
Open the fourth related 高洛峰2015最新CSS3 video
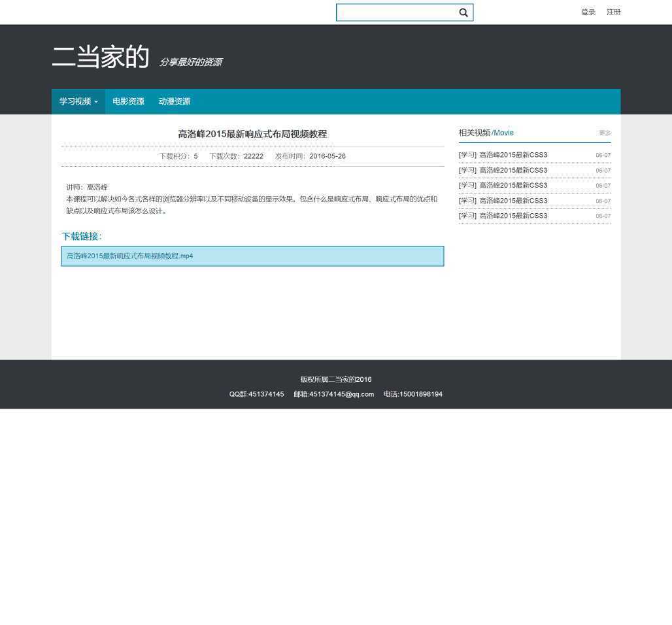pyautogui.click(x=512, y=201)
